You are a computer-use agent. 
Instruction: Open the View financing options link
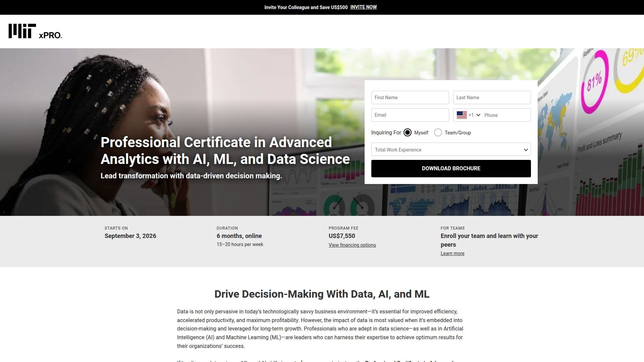[x=352, y=245]
